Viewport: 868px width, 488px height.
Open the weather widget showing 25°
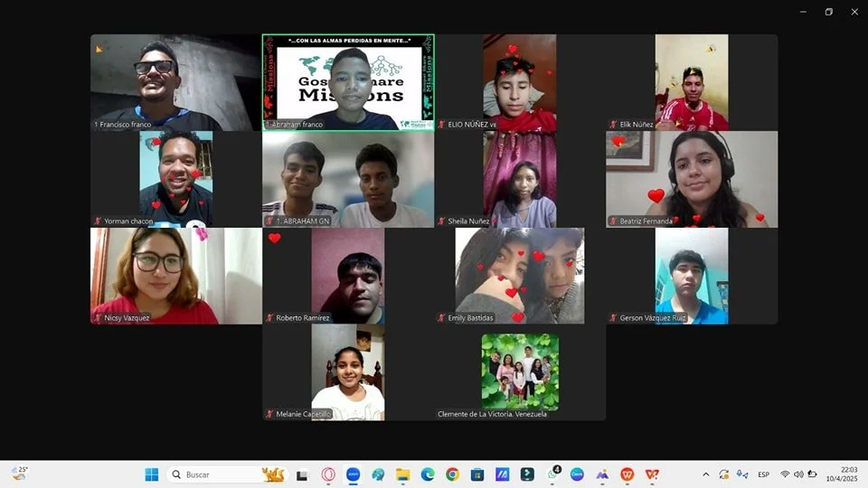tap(19, 473)
